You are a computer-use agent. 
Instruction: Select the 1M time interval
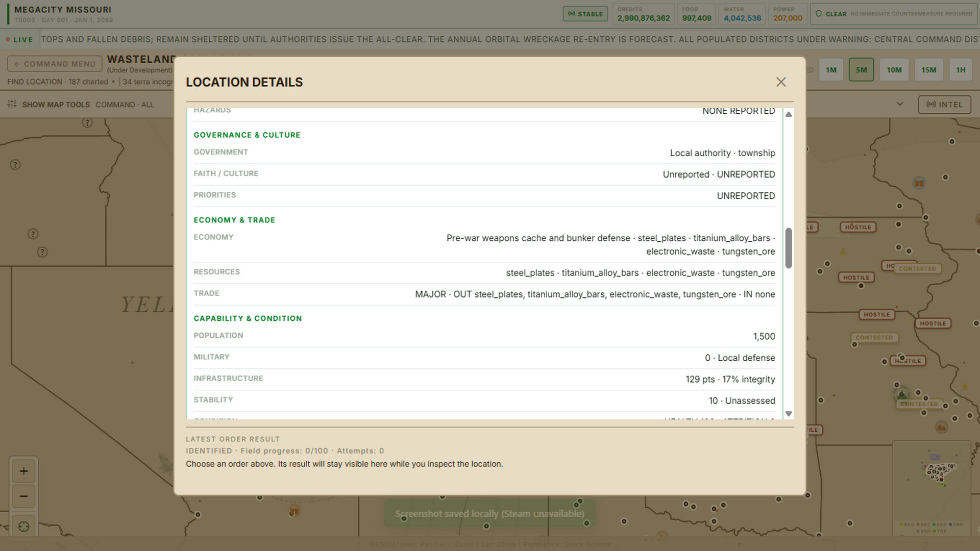pos(831,70)
